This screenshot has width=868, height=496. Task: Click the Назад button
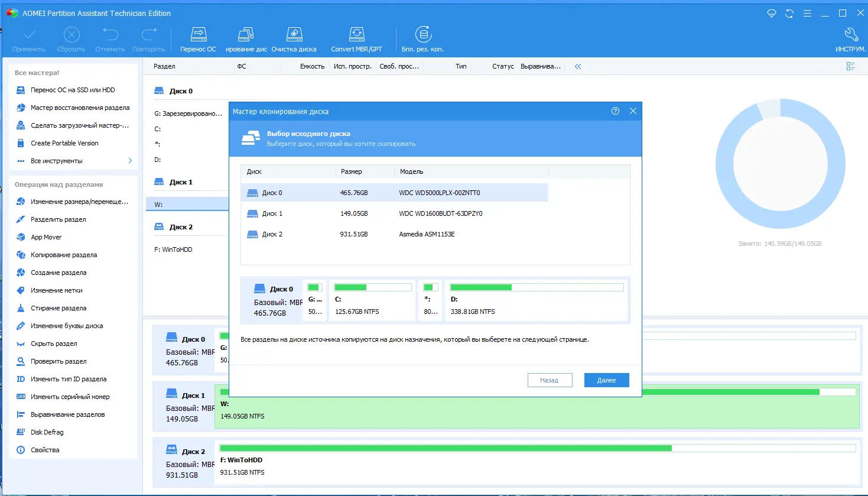click(550, 380)
